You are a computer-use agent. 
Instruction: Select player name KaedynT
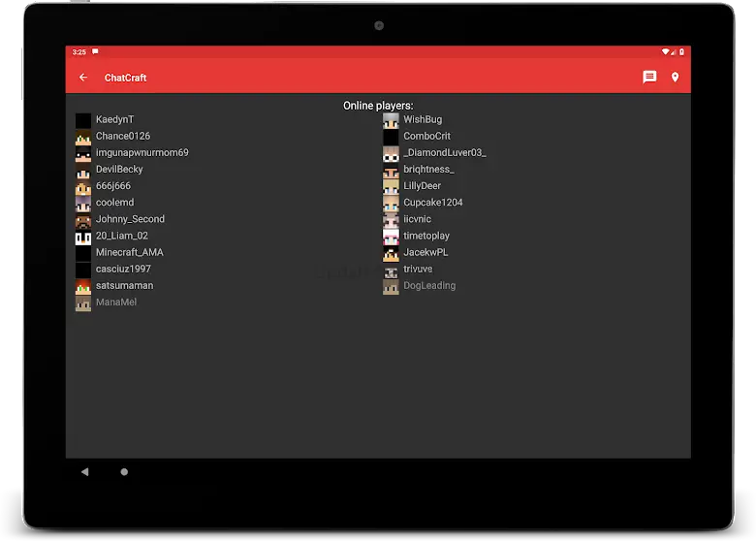pos(114,119)
